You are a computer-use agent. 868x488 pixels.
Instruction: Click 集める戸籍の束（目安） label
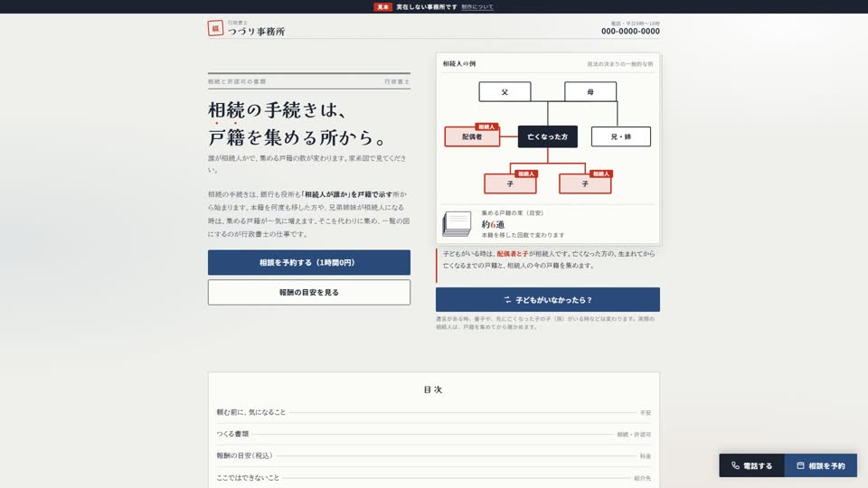[512, 212]
